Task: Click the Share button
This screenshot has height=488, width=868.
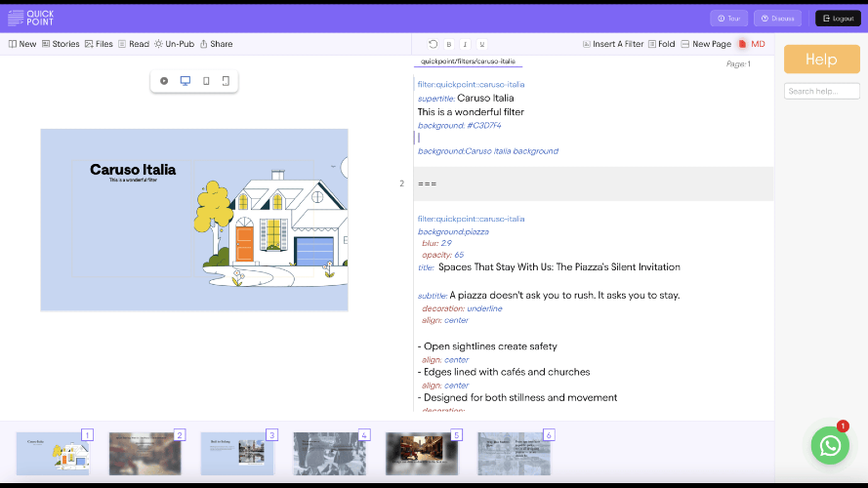Action: tap(216, 44)
